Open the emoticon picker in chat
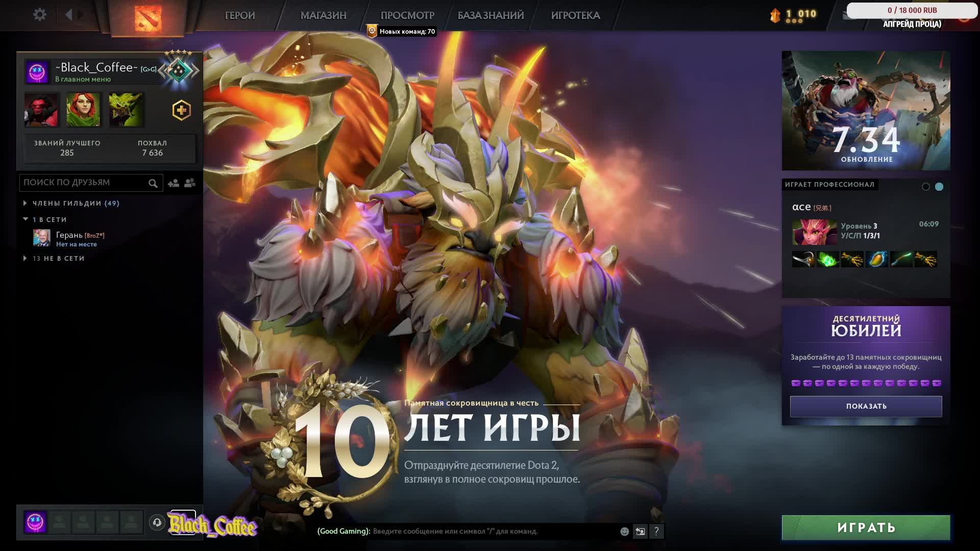 point(624,532)
